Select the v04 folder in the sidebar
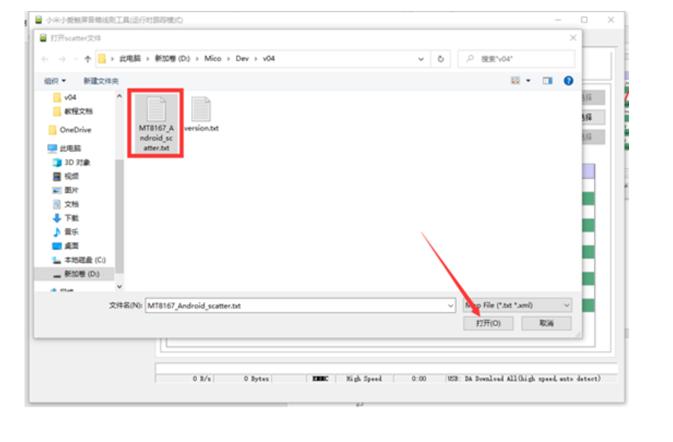673x442 pixels. tap(65, 97)
